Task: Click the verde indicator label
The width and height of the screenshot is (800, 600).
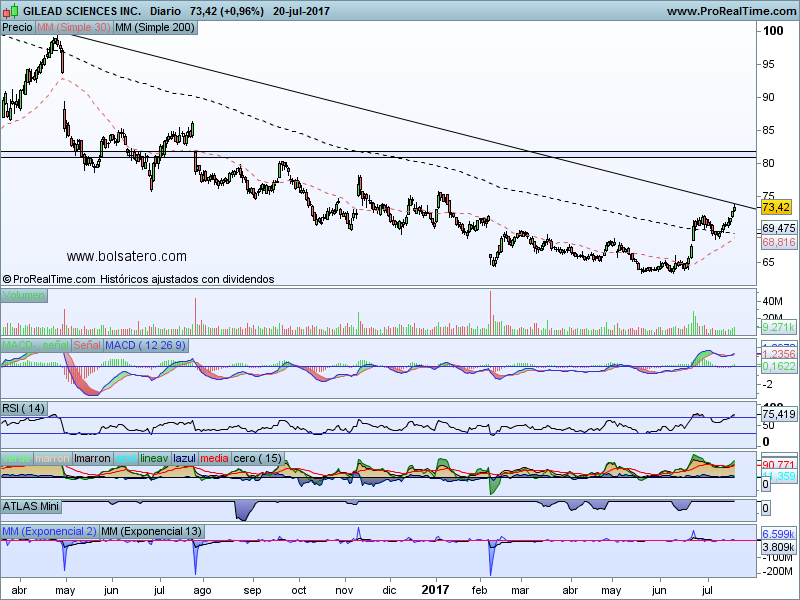Action: [16, 458]
